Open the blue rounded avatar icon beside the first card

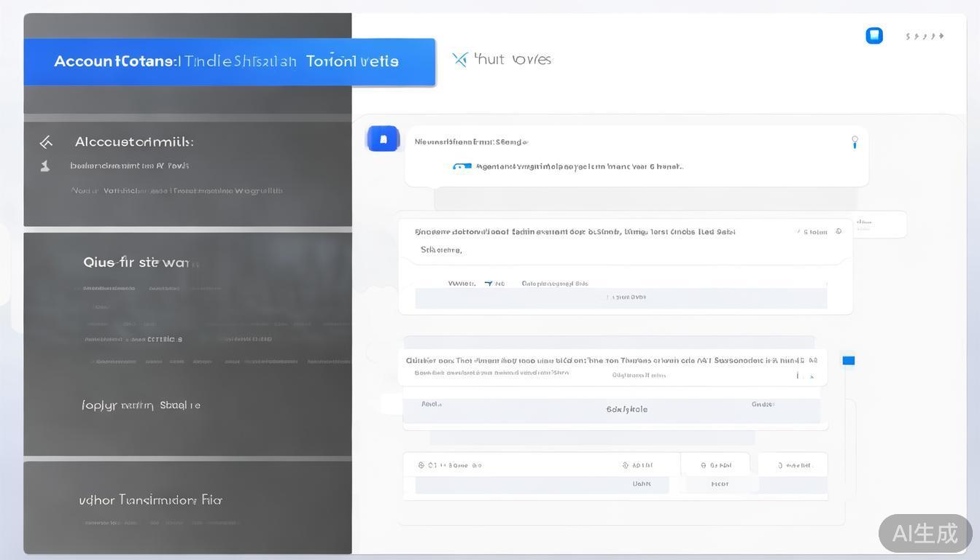click(383, 139)
